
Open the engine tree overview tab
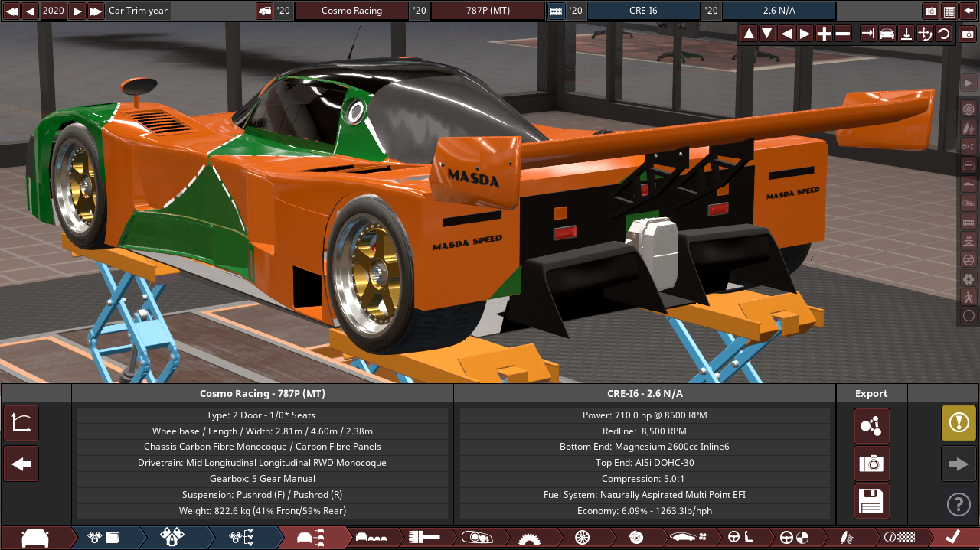(x=241, y=537)
